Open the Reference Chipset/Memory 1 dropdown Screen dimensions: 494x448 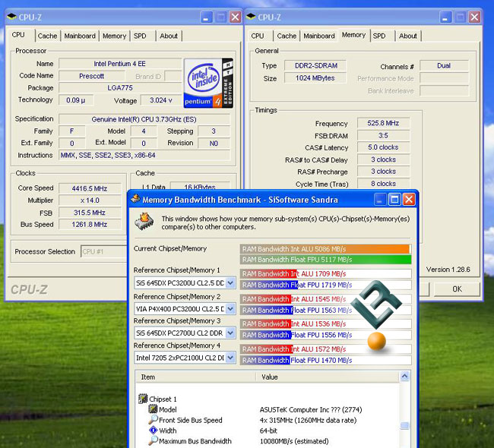(231, 283)
